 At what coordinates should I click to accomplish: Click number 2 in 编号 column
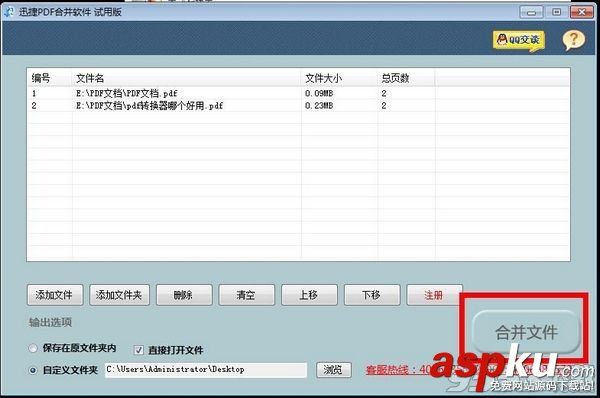(34, 106)
